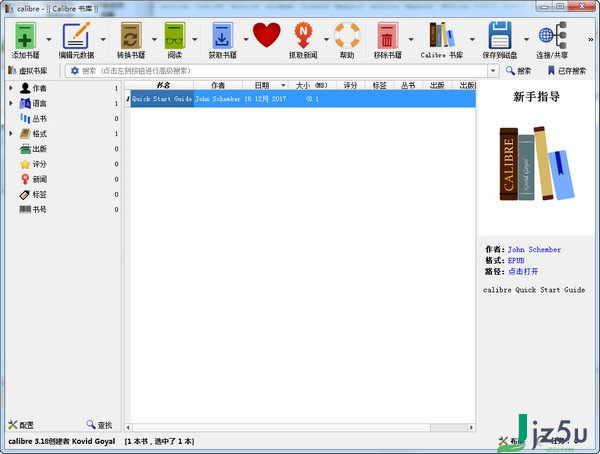Open the Read dropdown arrow
Viewport: 600px width, 454px height.
point(195,39)
